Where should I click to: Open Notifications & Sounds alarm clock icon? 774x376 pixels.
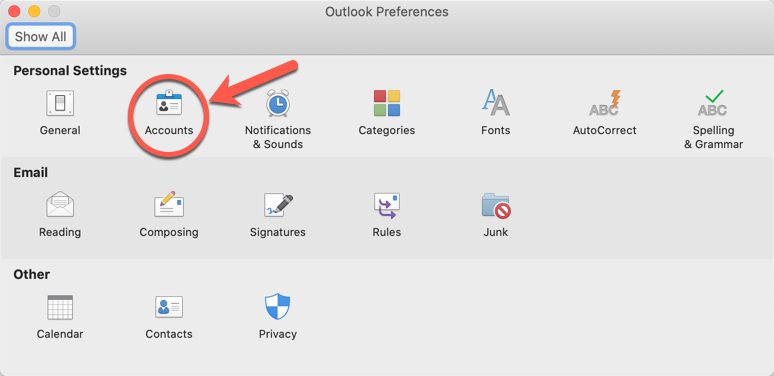coord(278,103)
